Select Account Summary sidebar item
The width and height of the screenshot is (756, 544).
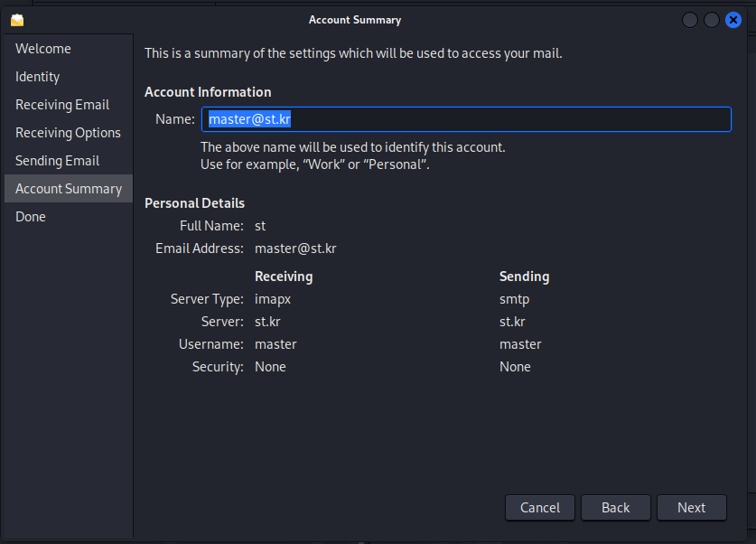pyautogui.click(x=69, y=189)
